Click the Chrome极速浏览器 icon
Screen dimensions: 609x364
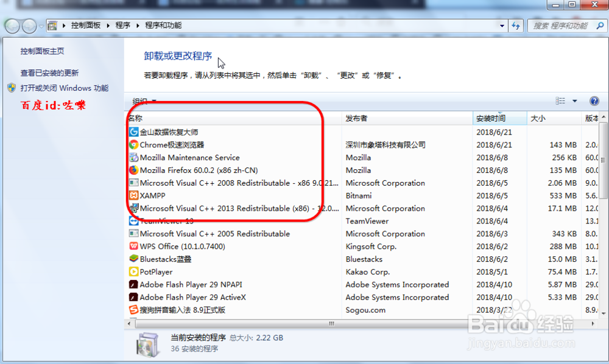pos(133,145)
